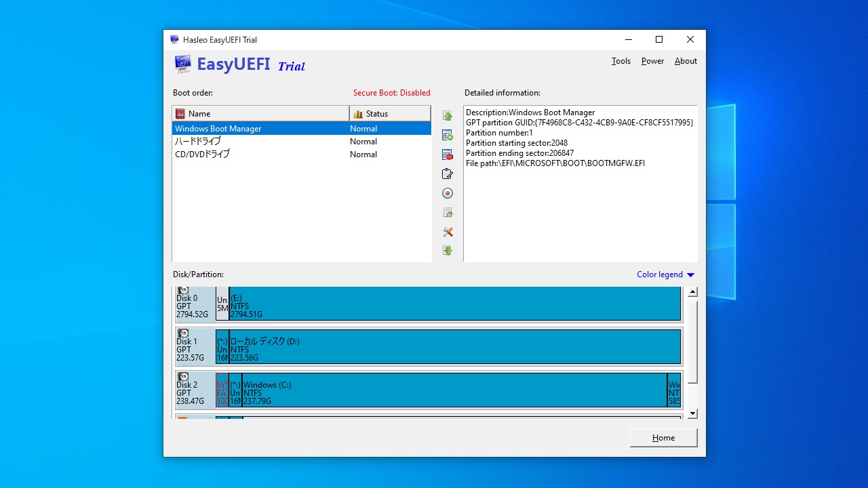Click the Status column header

(x=390, y=114)
